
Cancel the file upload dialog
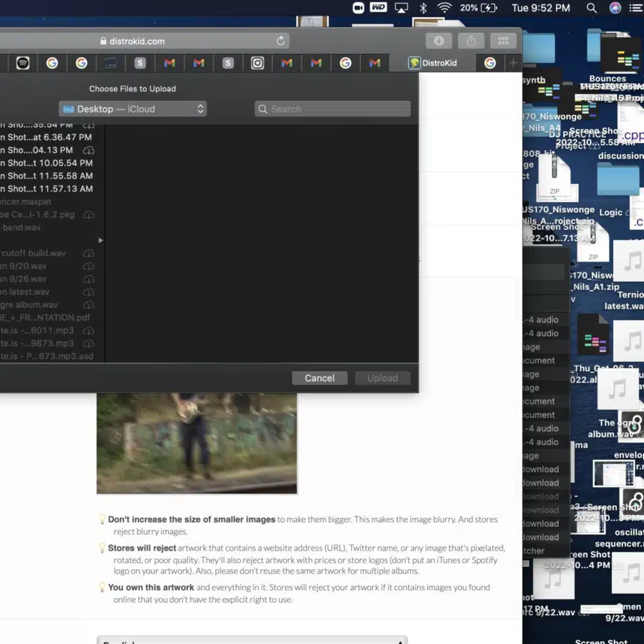click(319, 378)
